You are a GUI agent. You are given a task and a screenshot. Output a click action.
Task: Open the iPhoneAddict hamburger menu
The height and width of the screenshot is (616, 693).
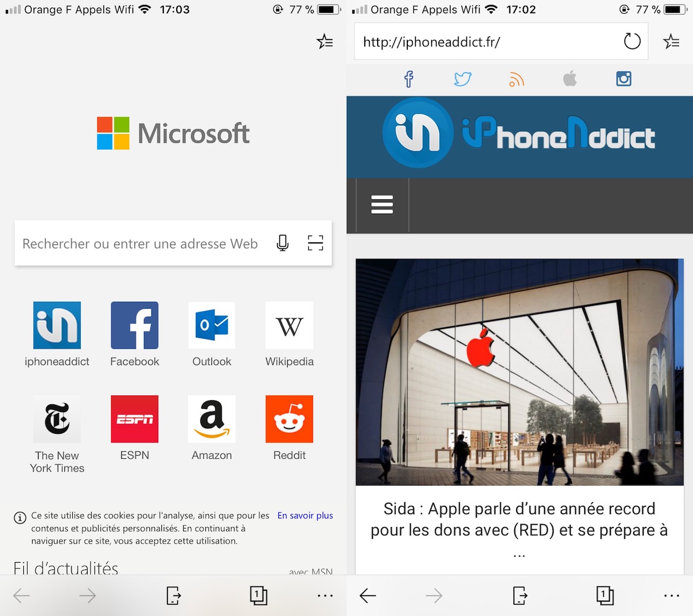(x=382, y=204)
